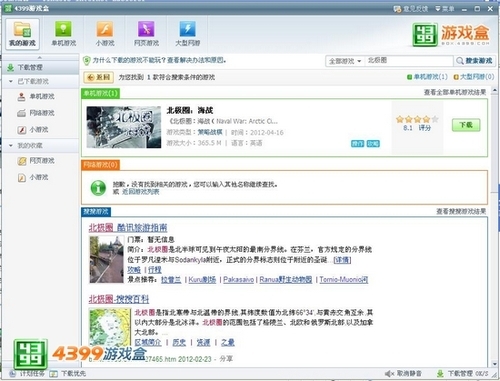This screenshot has height=381, width=500.
Task: Click the first blue tag badge on game card
Action: point(357,144)
